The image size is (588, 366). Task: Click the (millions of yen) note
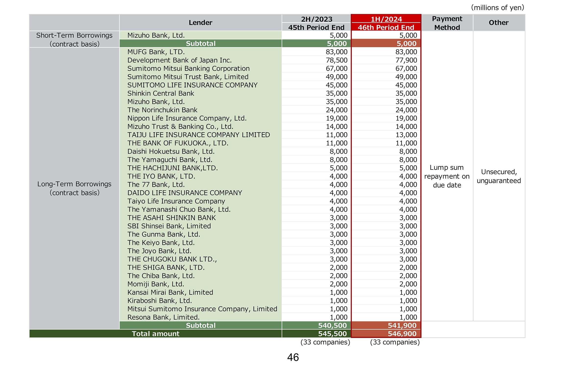coord(498,8)
